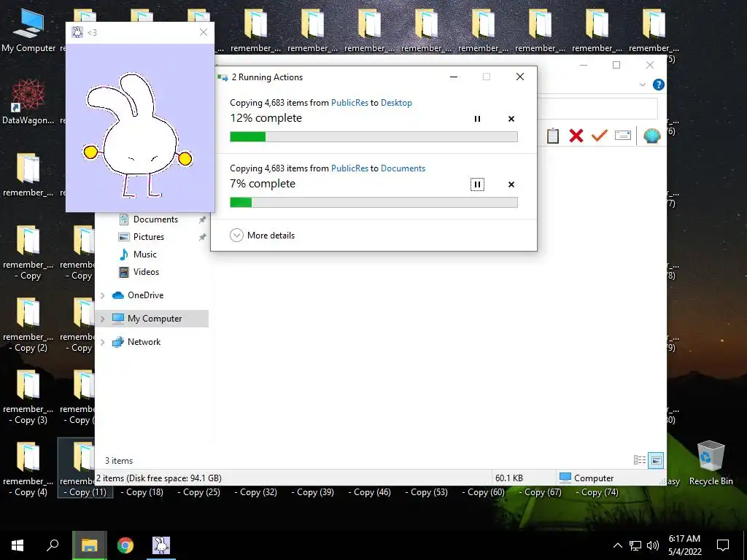
Task: Open taskbar Search
Action: [53, 545]
